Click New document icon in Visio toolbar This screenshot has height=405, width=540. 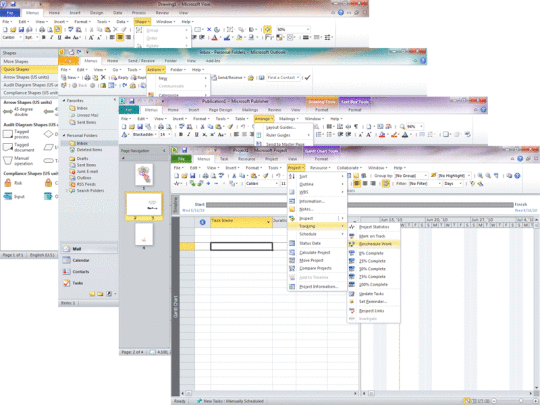point(6,30)
